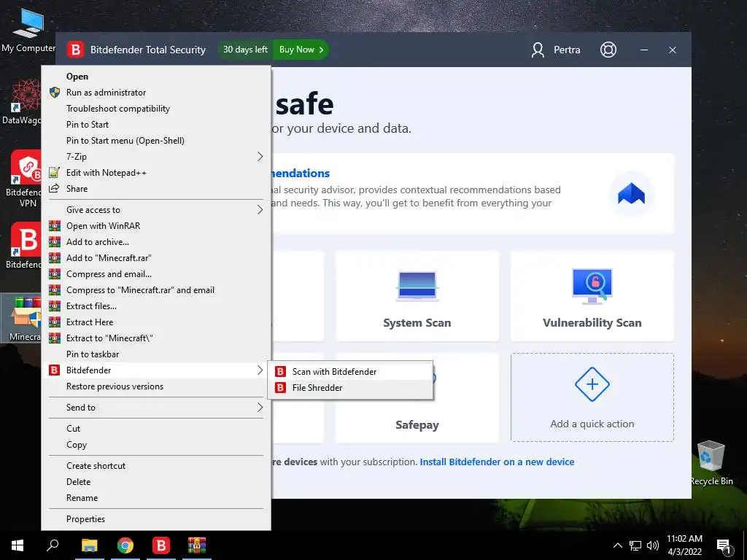Screen dimensions: 747x560
Task: Choose Troubleshoot compatibility
Action: (x=156, y=109)
